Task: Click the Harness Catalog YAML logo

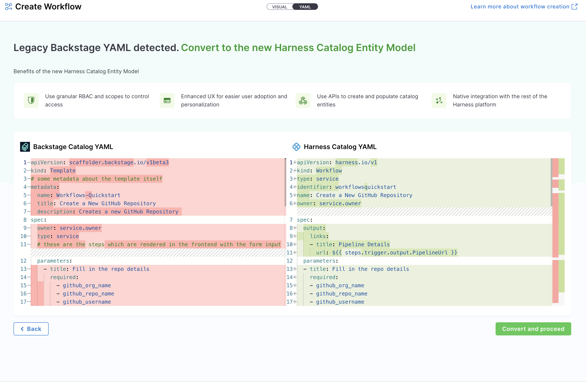Action: click(296, 147)
